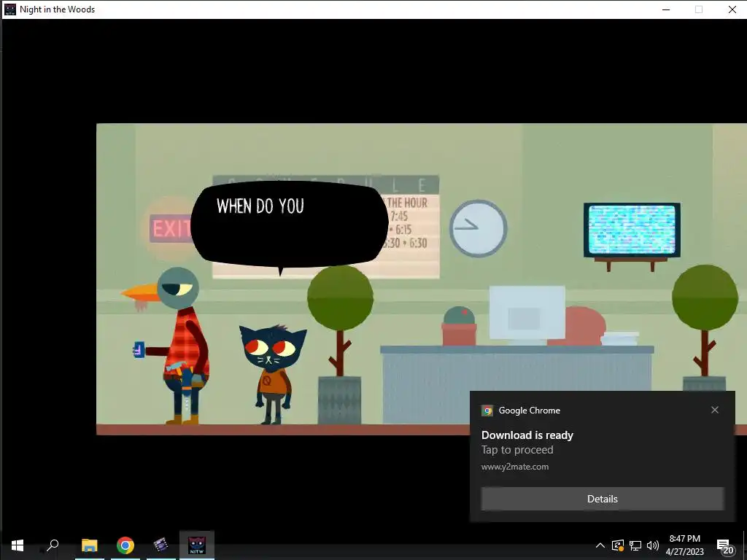747x560 pixels.
Task: Dismiss the Google Chrome notification
Action: coord(715,410)
